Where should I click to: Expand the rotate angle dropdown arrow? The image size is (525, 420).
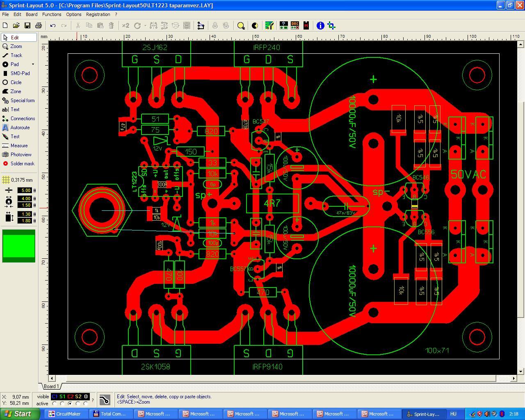point(145,25)
